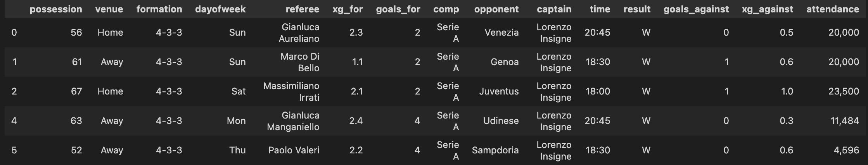
Task: Select the xg_against column header
Action: click(x=768, y=9)
